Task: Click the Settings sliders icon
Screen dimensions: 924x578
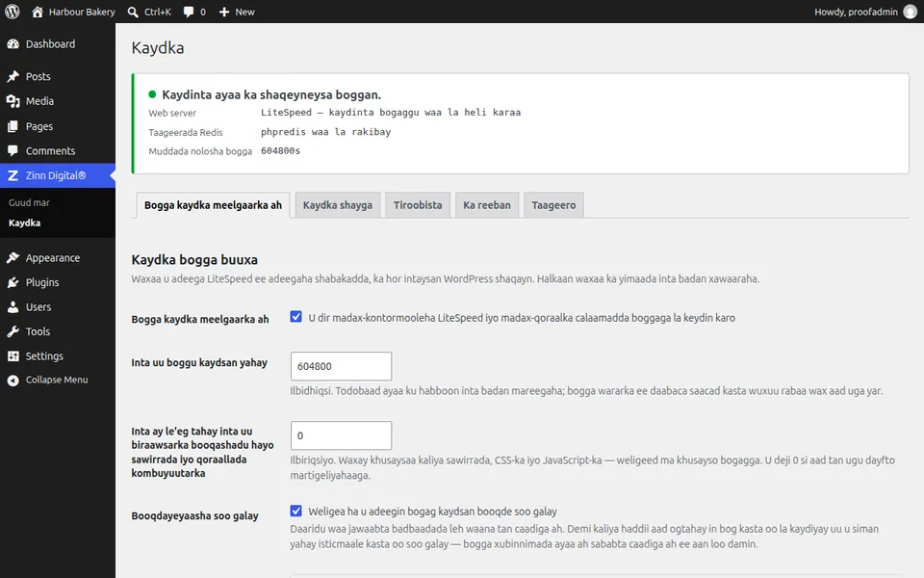Action: click(x=13, y=356)
